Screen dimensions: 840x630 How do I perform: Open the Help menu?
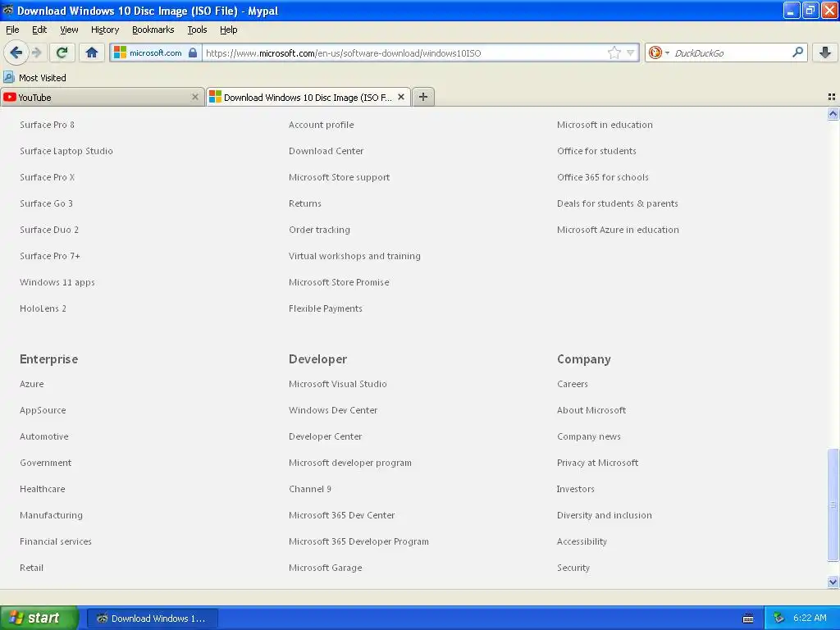pyautogui.click(x=229, y=30)
